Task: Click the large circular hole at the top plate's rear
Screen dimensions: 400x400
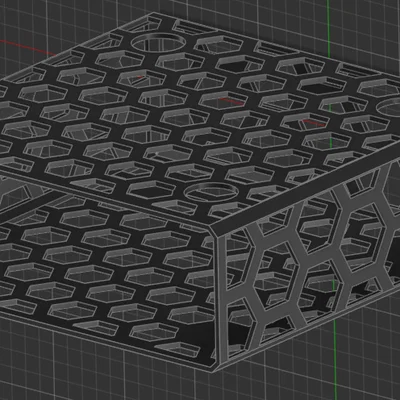Action: coord(158,43)
